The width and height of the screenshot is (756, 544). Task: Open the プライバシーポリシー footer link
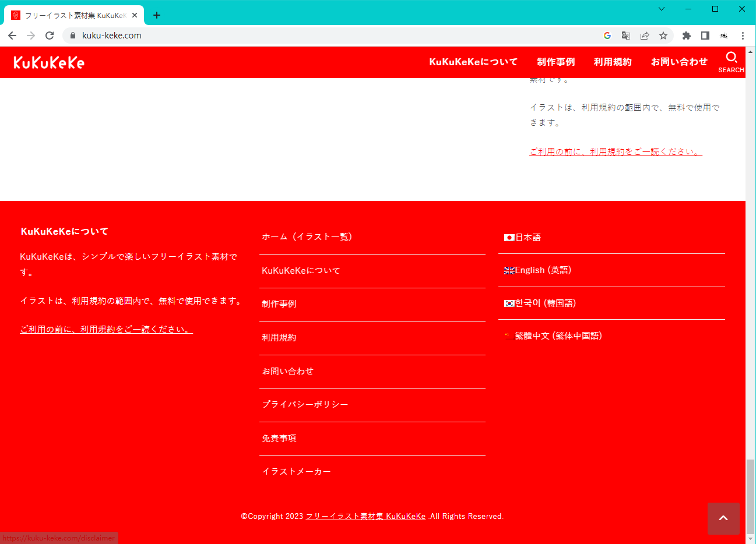305,404
